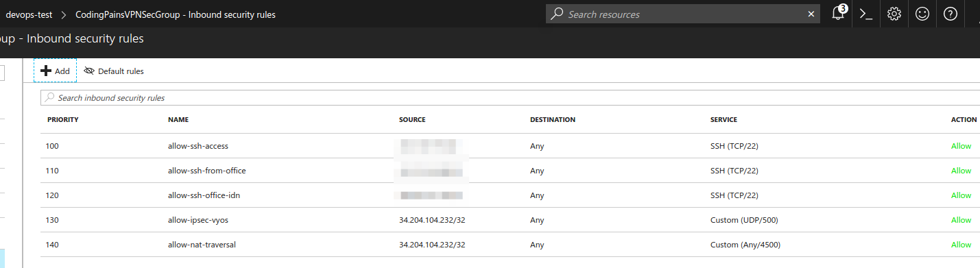Image resolution: width=980 pixels, height=268 pixels.
Task: Focus the Search resources box
Action: point(683,14)
